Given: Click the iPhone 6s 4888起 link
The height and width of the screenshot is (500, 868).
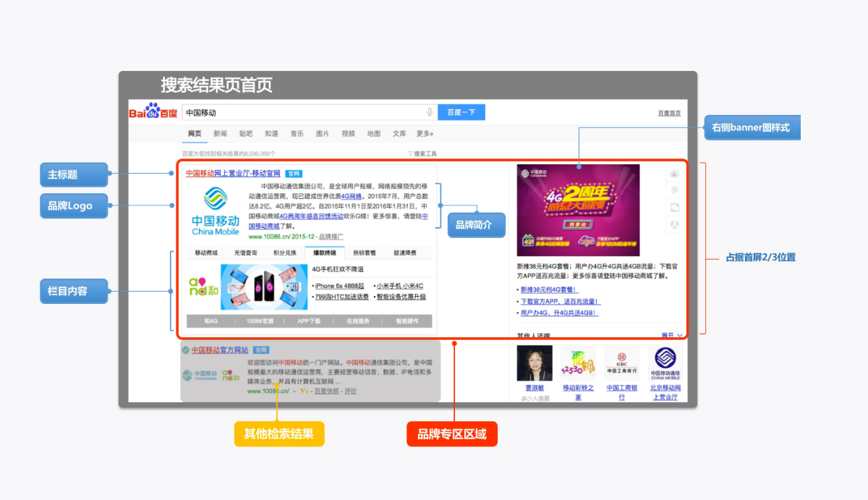Looking at the screenshot, I should (x=340, y=286).
